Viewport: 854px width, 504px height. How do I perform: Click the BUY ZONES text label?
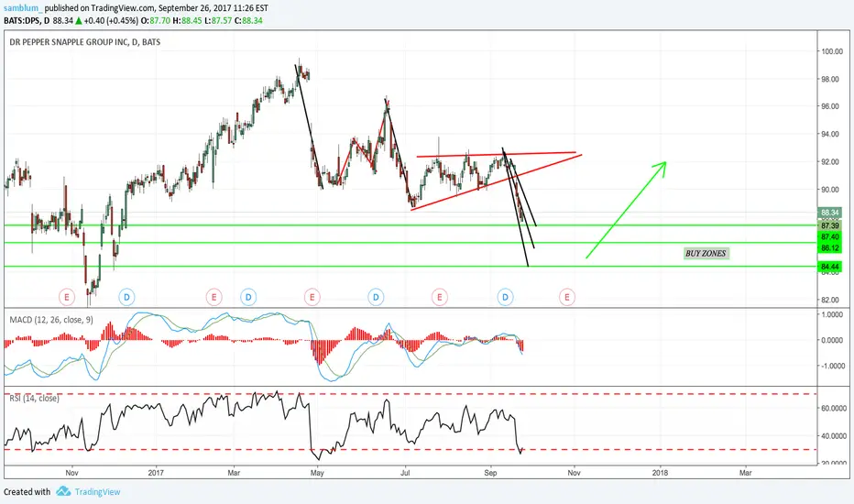(x=706, y=253)
